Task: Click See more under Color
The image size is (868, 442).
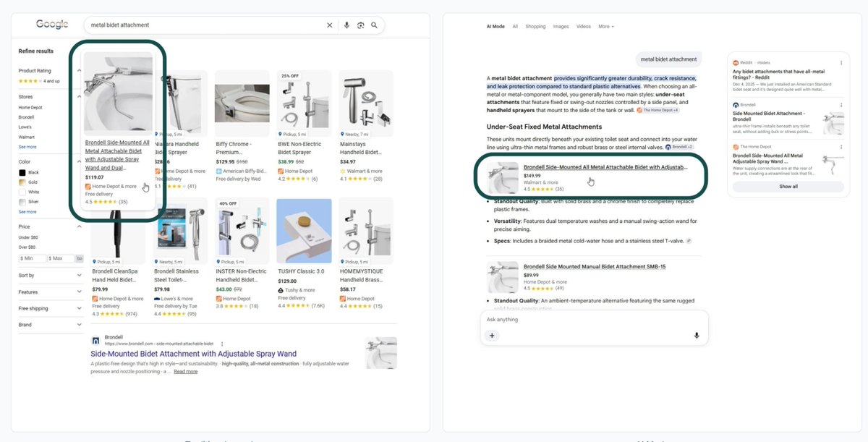Action: [x=27, y=212]
